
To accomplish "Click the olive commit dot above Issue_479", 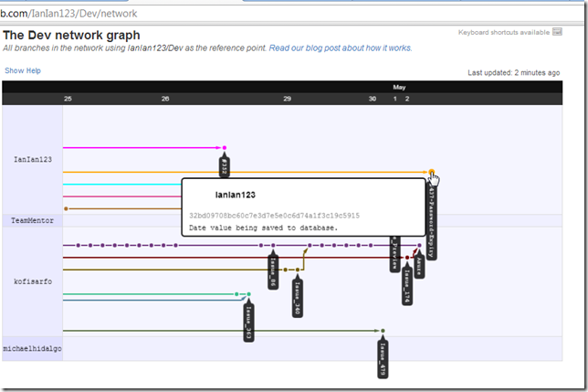I will click(383, 330).
